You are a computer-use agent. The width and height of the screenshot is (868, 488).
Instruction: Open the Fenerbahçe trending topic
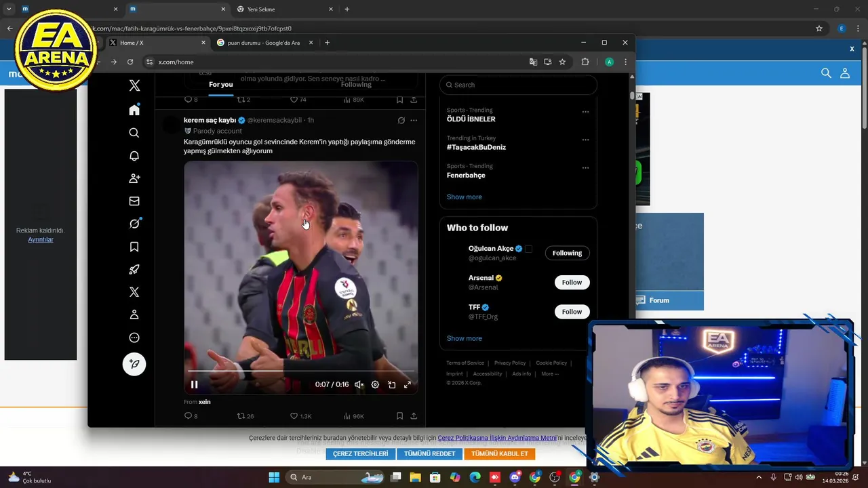(x=466, y=175)
